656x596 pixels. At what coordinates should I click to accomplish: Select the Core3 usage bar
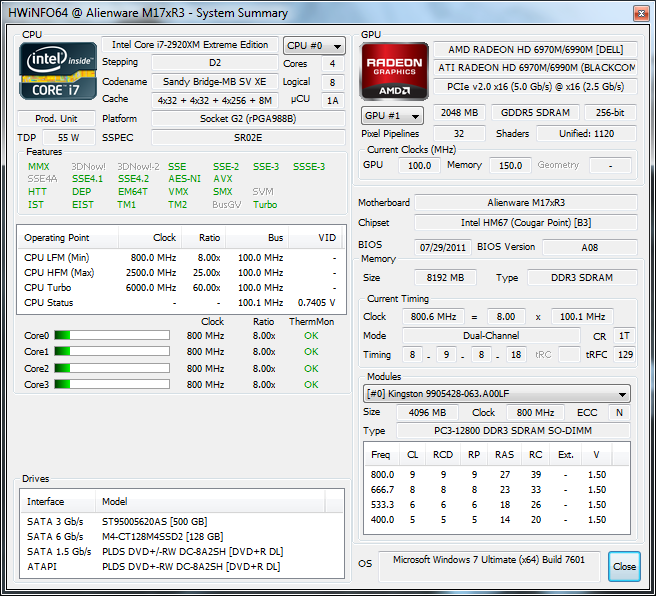click(x=112, y=384)
